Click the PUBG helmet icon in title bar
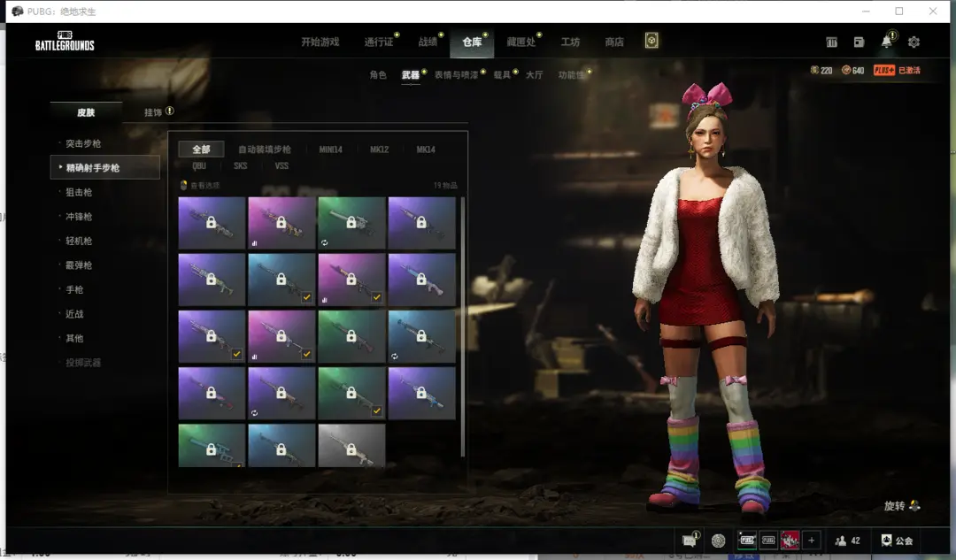 tap(17, 12)
